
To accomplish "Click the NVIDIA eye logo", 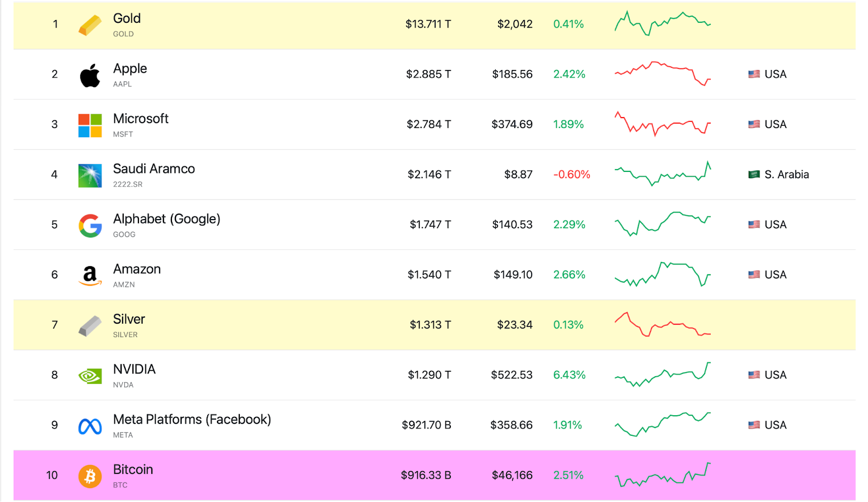I will click(x=90, y=376).
